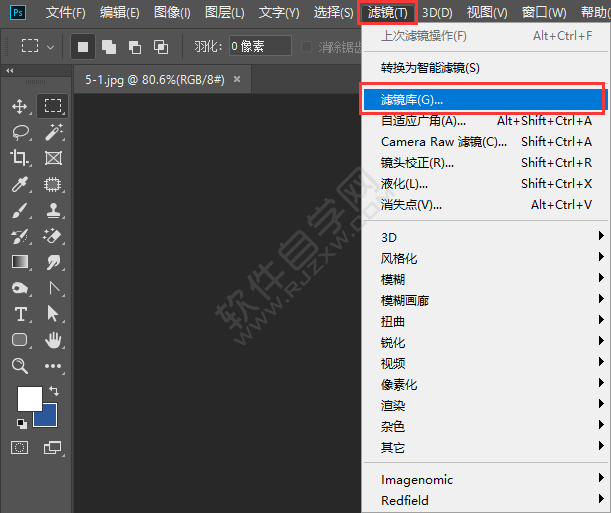Select the Pen tool
The width and height of the screenshot is (611, 513).
click(54, 288)
